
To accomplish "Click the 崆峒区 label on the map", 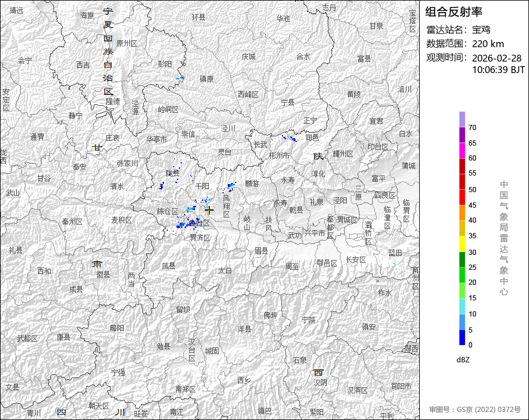I will 168,109.
